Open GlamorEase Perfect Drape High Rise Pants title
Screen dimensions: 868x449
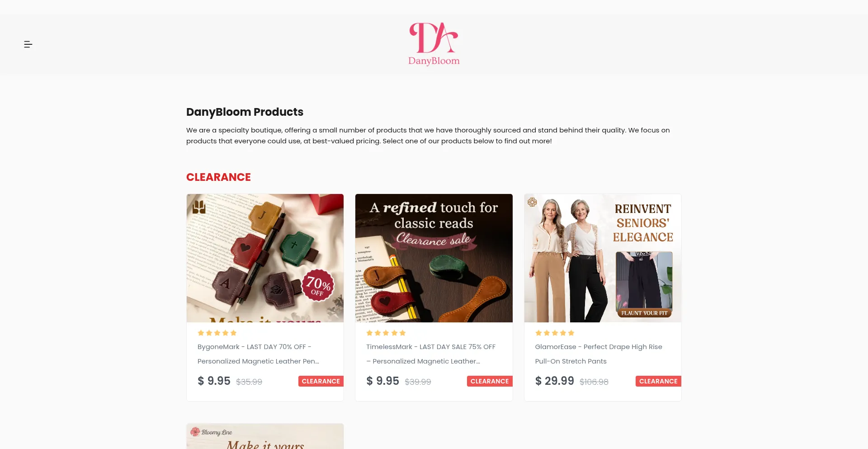[x=599, y=354]
